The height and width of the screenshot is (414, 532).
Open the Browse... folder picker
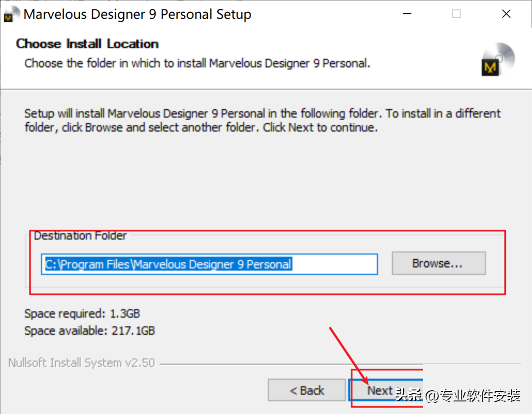(438, 264)
